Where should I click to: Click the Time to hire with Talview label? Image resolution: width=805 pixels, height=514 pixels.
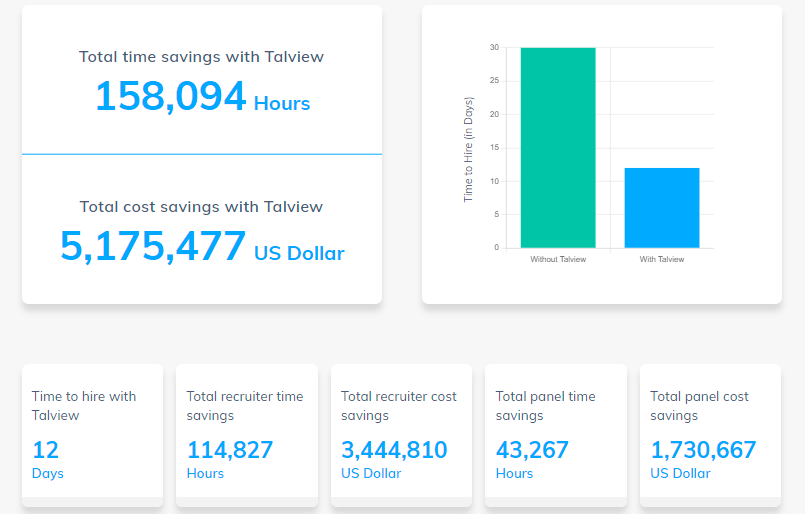pyautogui.click(x=84, y=406)
